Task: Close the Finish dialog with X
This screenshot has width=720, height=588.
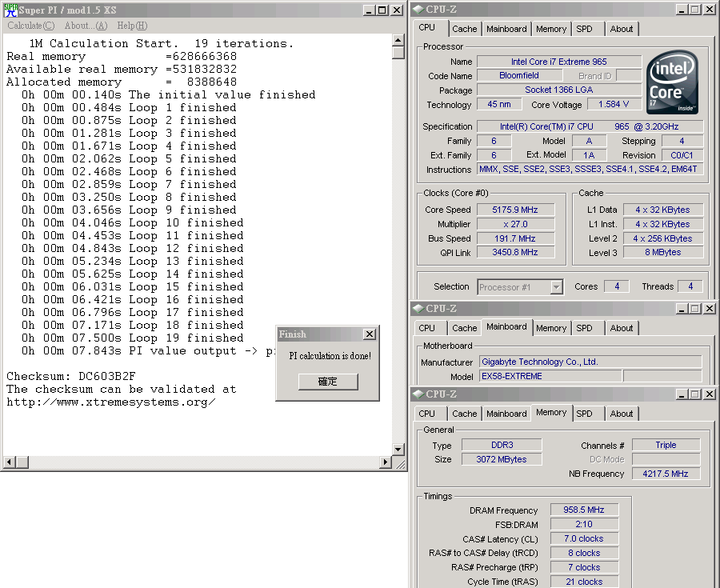Action: (x=369, y=334)
